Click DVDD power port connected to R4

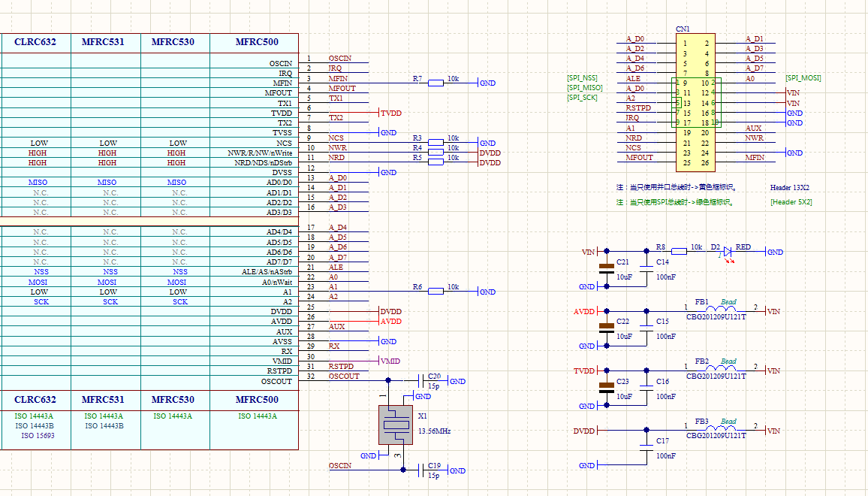click(489, 153)
